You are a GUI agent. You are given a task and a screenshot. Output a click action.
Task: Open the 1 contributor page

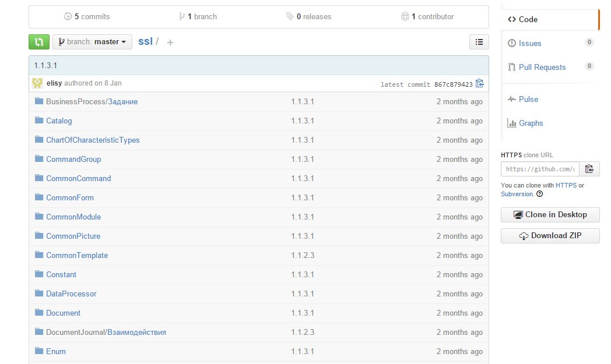pyautogui.click(x=427, y=17)
